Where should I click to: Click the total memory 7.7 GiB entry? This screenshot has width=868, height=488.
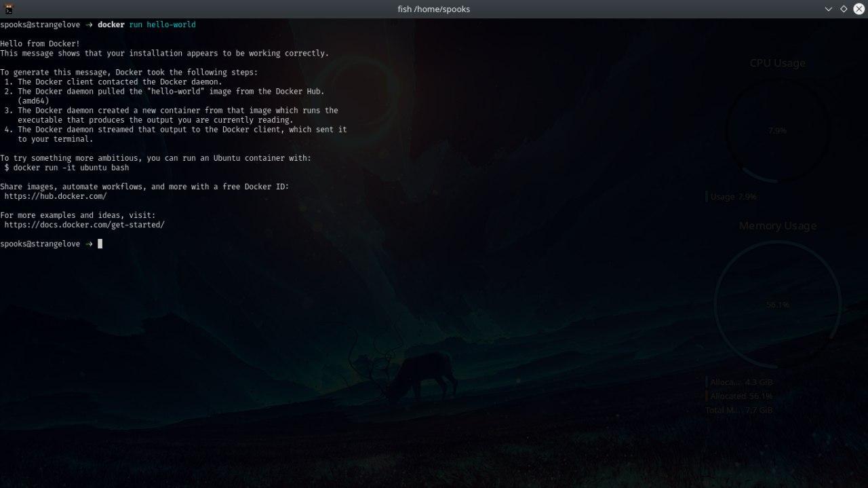(739, 410)
